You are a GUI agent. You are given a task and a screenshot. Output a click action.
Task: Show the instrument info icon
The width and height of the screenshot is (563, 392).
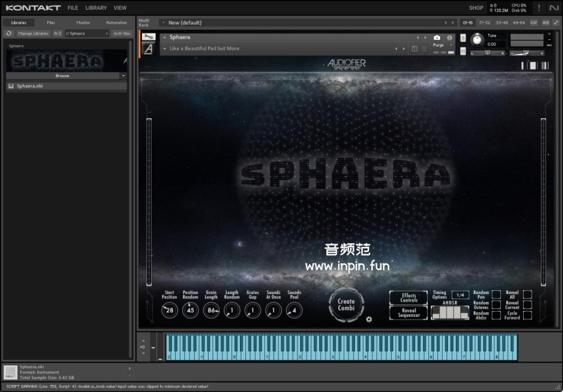click(x=449, y=38)
